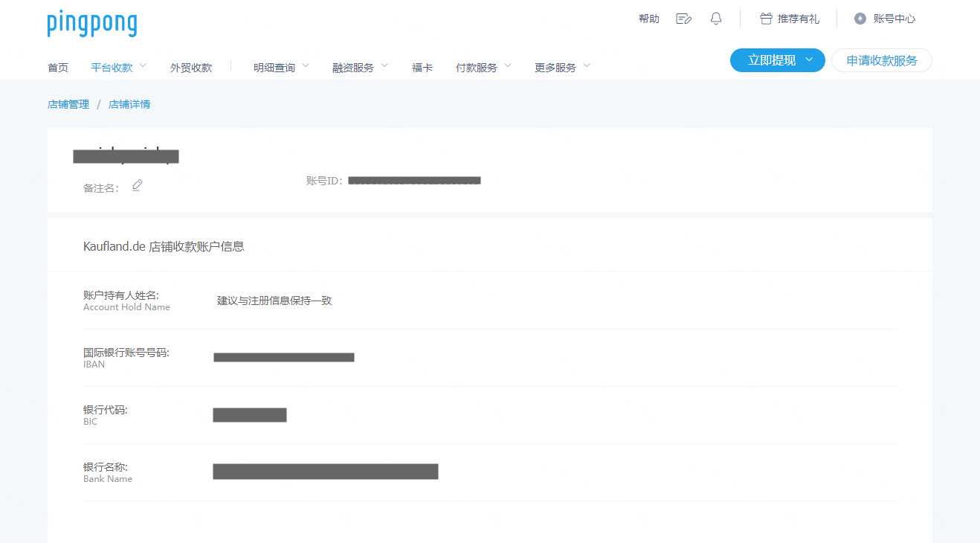
Task: Click the 立即提现 button
Action: tap(778, 60)
